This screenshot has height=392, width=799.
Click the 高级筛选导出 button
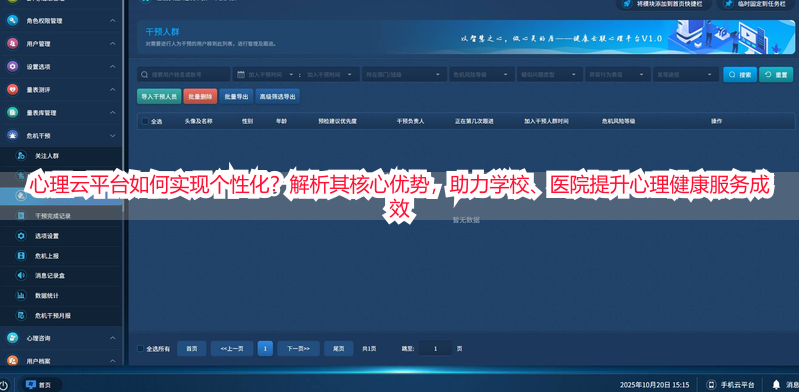pos(277,96)
